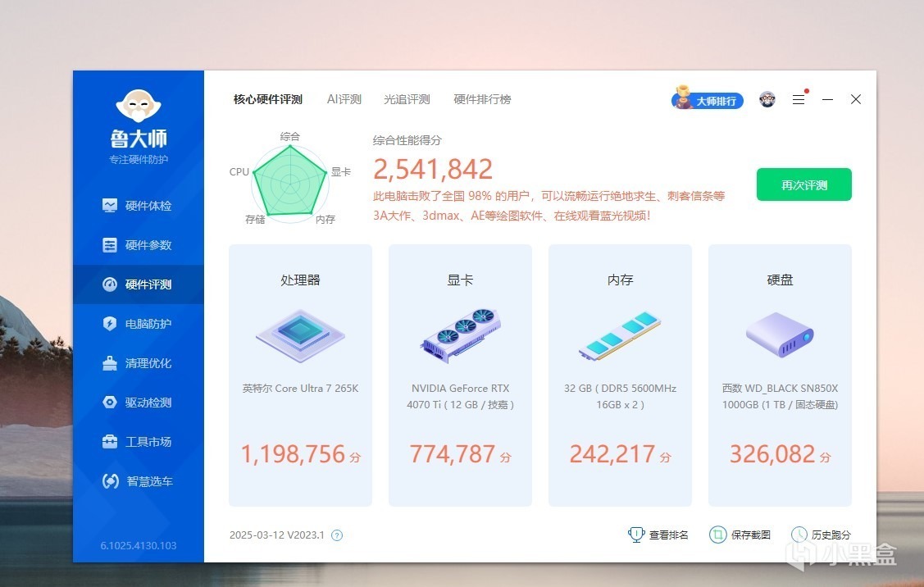Close the 鲁大师 window

pyautogui.click(x=856, y=99)
